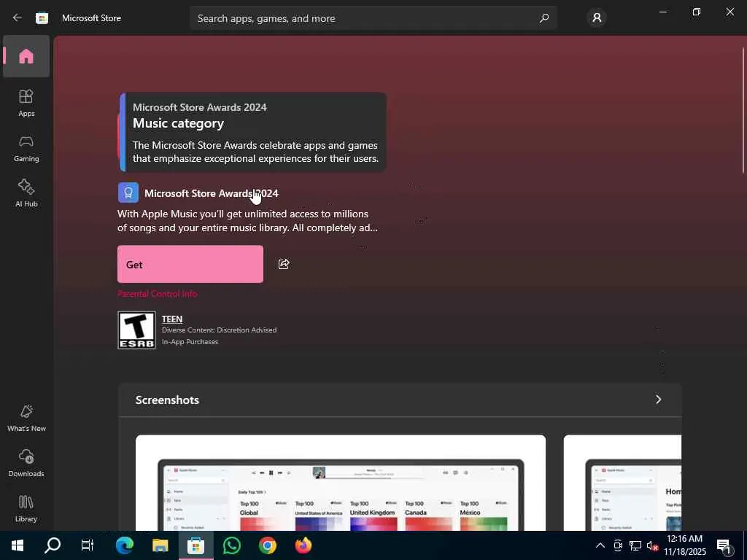Launch Google Chrome from taskbar
The height and width of the screenshot is (560, 747).
tap(267, 545)
